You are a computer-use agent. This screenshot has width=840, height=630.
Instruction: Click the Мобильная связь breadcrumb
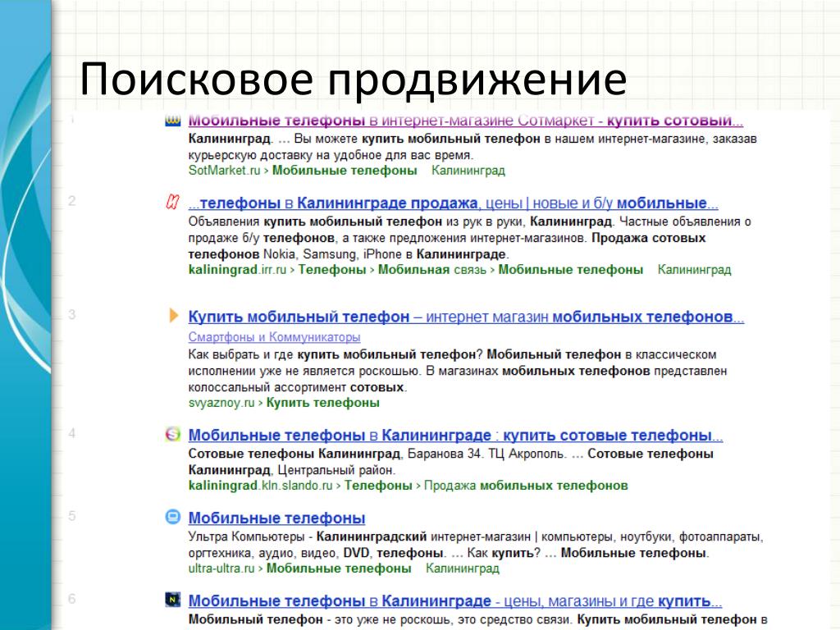coord(432,269)
